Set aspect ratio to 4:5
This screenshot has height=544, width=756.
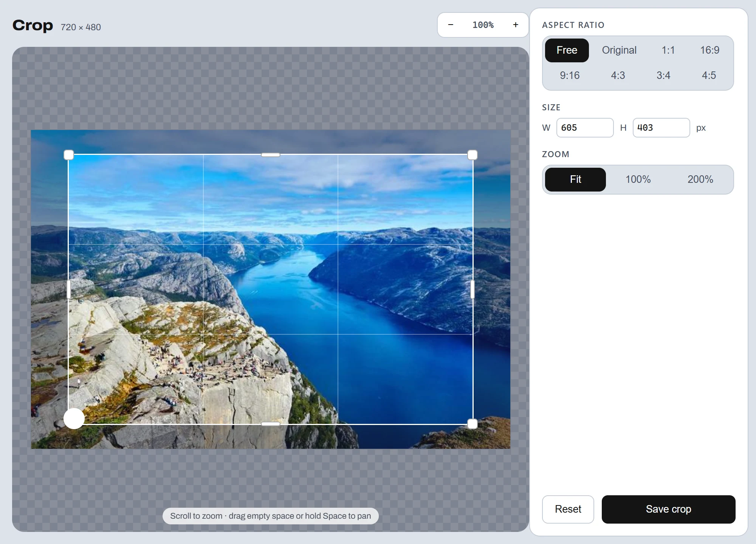(709, 76)
